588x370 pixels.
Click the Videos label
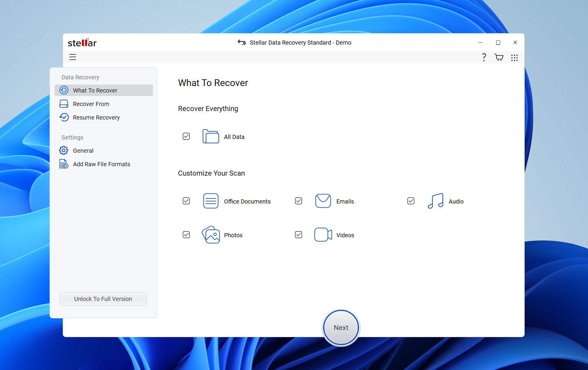pos(345,235)
